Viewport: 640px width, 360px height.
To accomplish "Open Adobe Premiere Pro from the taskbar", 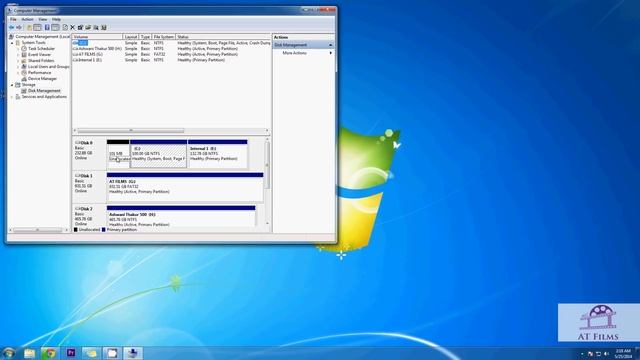I will (x=71, y=353).
